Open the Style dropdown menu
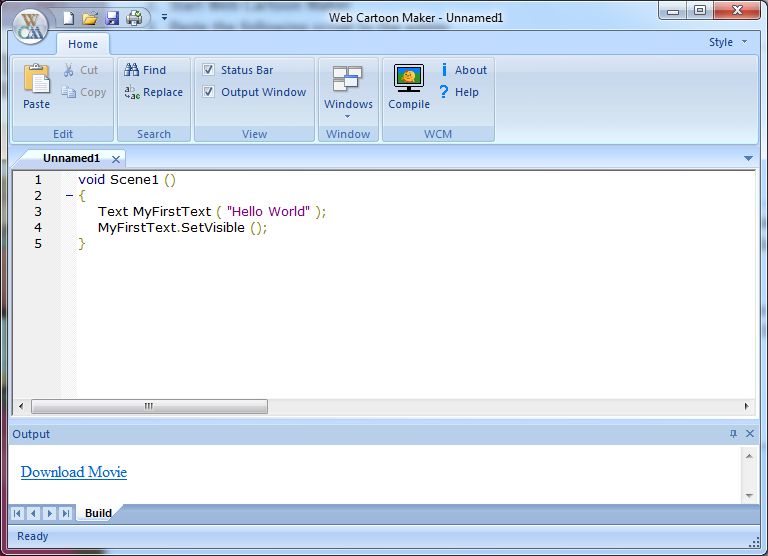768x556 pixels. (x=728, y=42)
